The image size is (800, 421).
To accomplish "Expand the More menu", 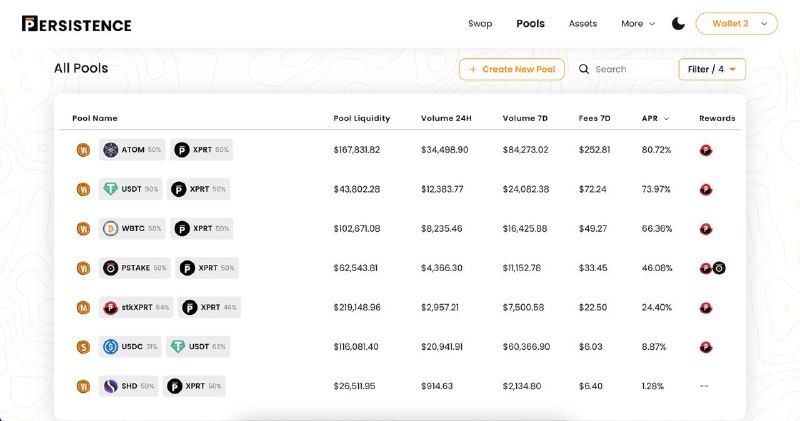I will click(x=638, y=23).
